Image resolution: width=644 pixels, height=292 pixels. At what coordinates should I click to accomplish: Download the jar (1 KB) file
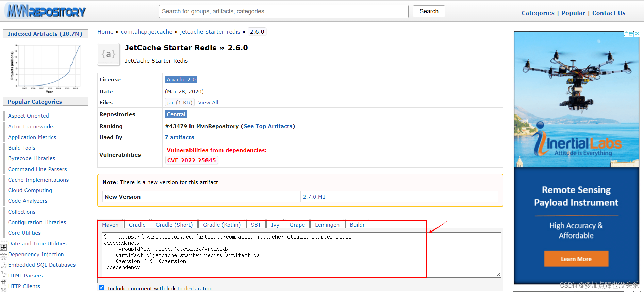[x=179, y=102]
